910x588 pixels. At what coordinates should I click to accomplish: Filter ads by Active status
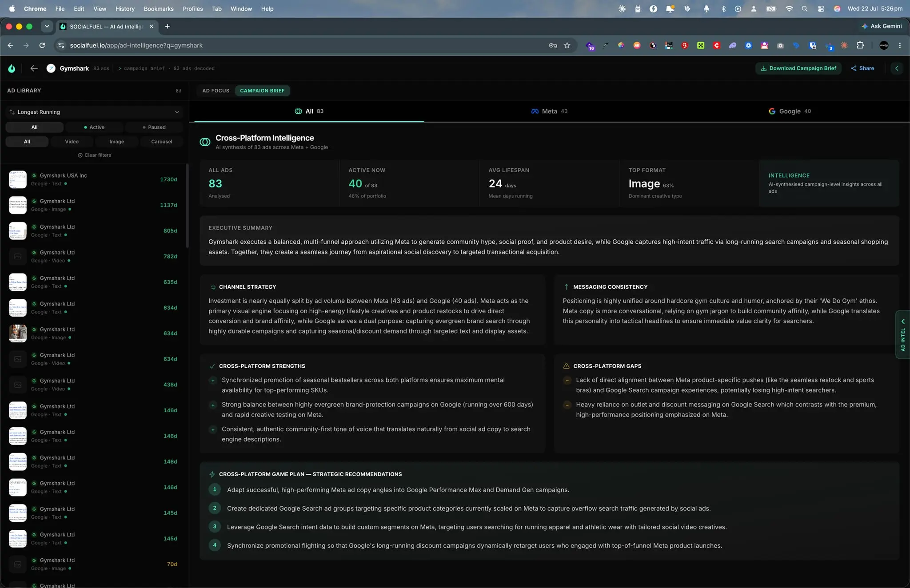94,127
